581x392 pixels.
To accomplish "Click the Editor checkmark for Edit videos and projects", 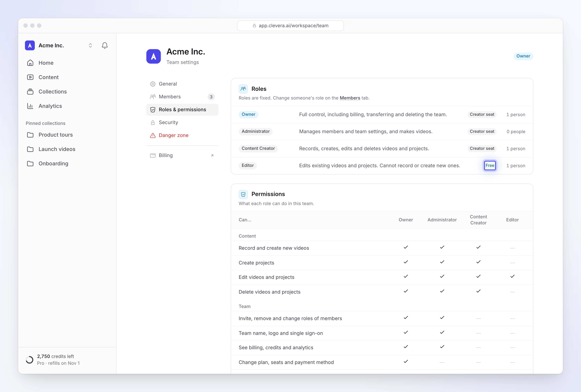I will pyautogui.click(x=512, y=276).
